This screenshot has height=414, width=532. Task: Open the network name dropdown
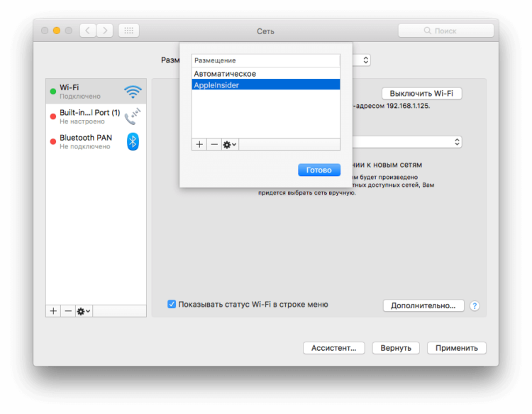(x=407, y=142)
